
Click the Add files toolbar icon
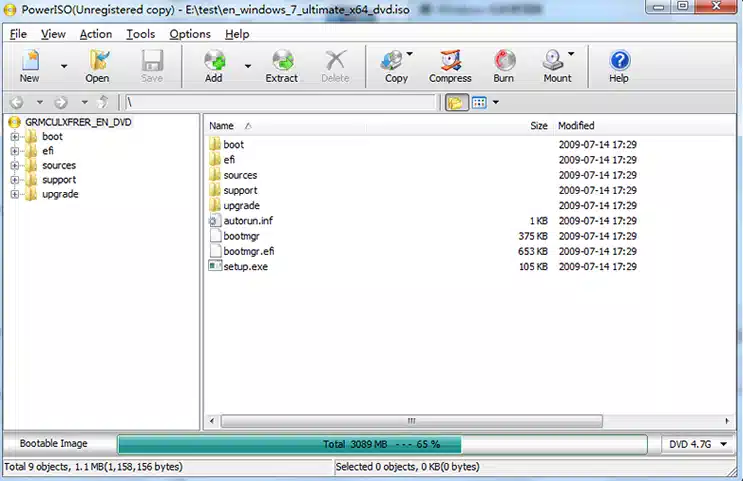click(x=214, y=66)
